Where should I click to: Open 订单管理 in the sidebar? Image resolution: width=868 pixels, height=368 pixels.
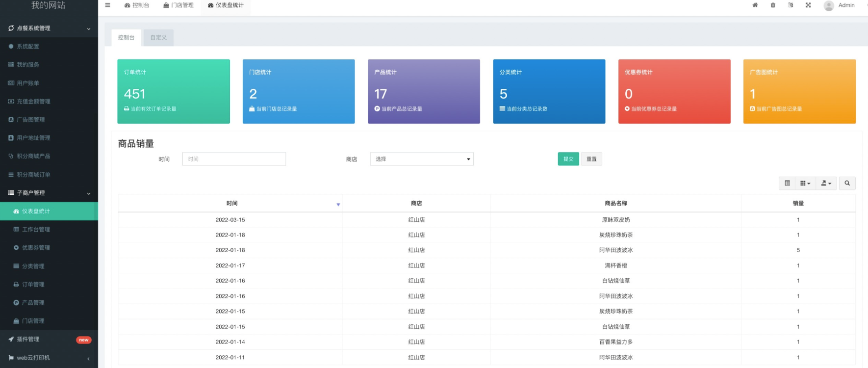[33, 285]
